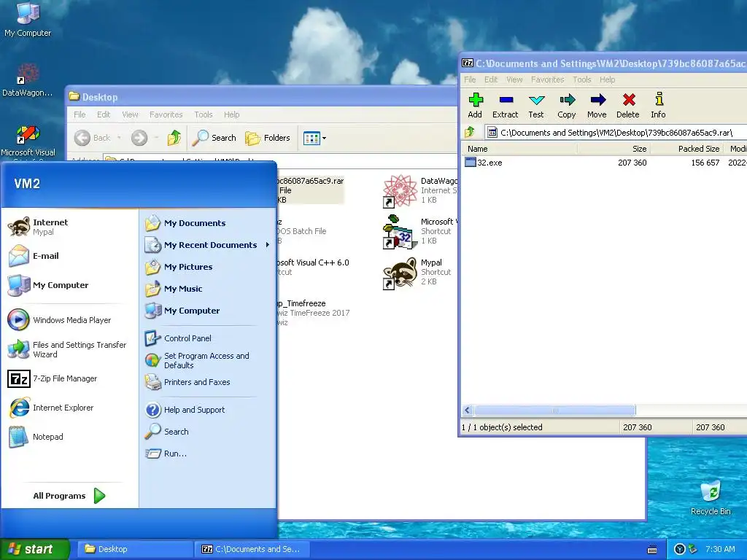The width and height of the screenshot is (747, 560).
Task: Click Search button in explorer toolbar
Action: 214,138
